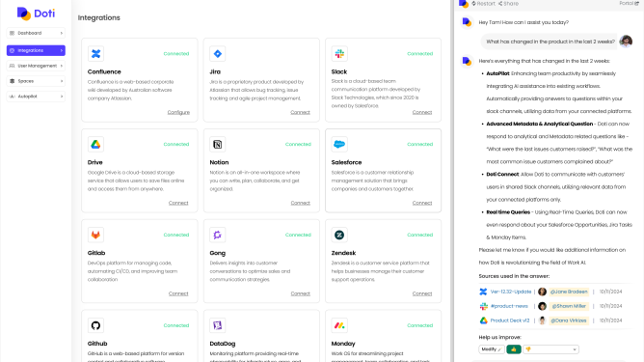Open User Management in the sidebar

pyautogui.click(x=36, y=66)
